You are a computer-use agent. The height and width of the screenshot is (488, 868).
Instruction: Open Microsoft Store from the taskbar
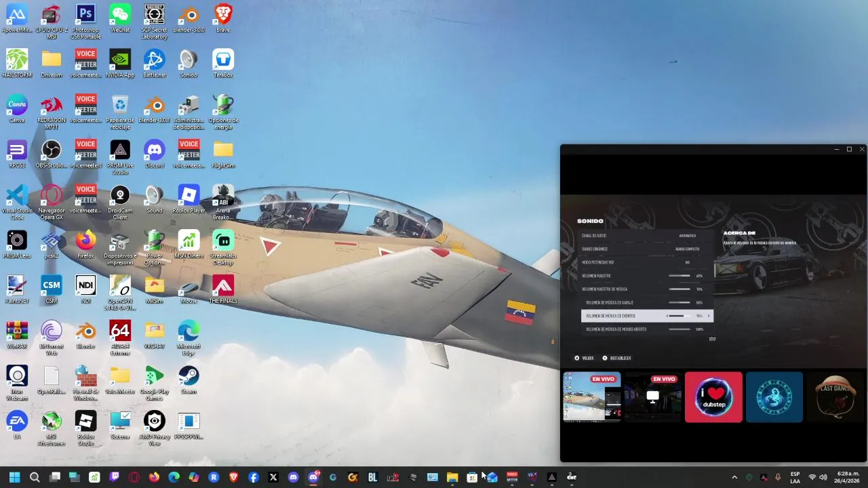point(472,477)
